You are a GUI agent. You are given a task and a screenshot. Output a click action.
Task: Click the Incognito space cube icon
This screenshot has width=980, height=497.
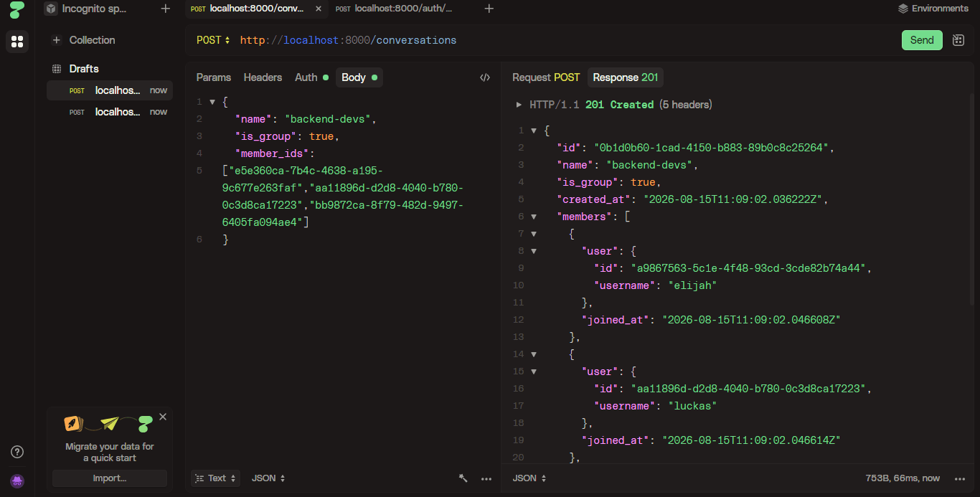click(51, 9)
